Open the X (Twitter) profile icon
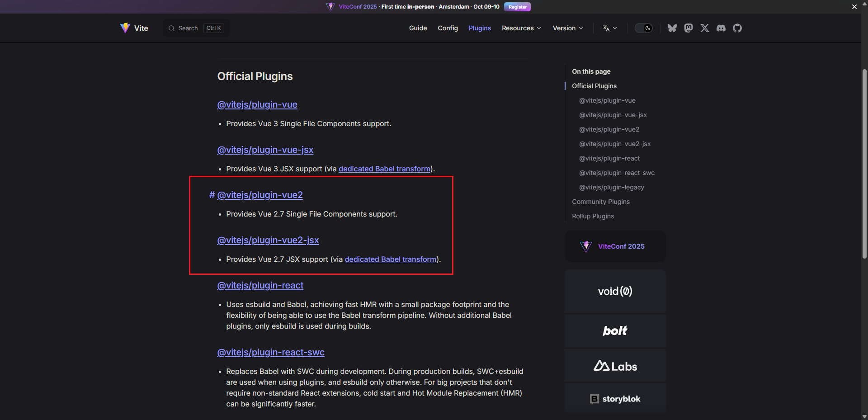 [704, 28]
